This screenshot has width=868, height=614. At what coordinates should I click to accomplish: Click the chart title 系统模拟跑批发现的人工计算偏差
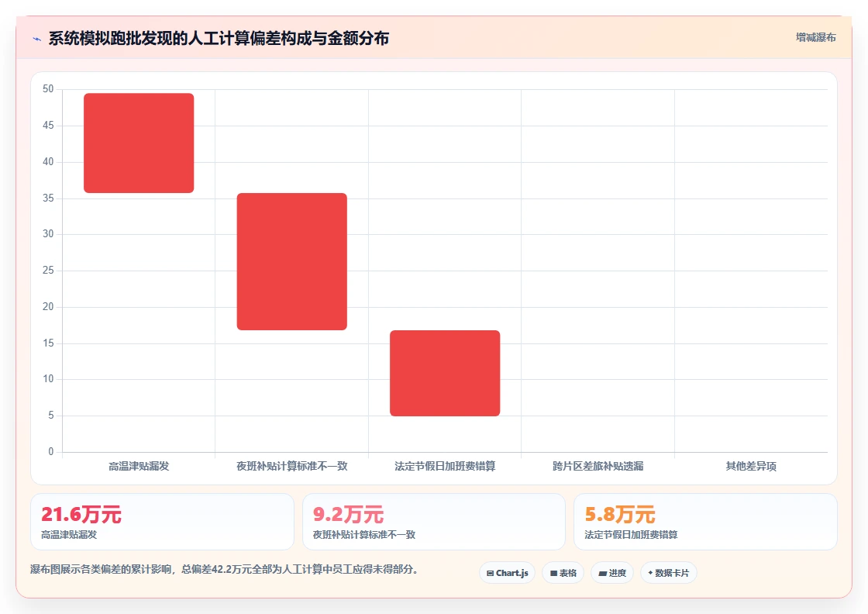219,38
